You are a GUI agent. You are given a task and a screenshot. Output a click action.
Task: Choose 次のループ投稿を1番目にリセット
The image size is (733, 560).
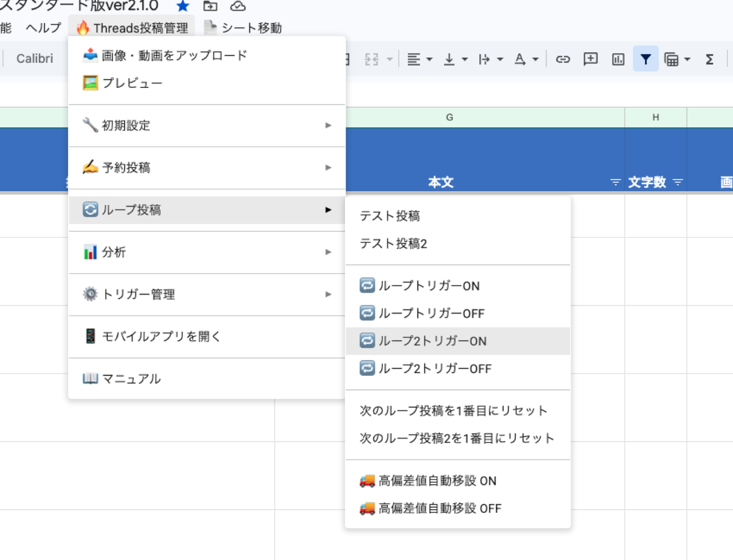pyautogui.click(x=458, y=411)
